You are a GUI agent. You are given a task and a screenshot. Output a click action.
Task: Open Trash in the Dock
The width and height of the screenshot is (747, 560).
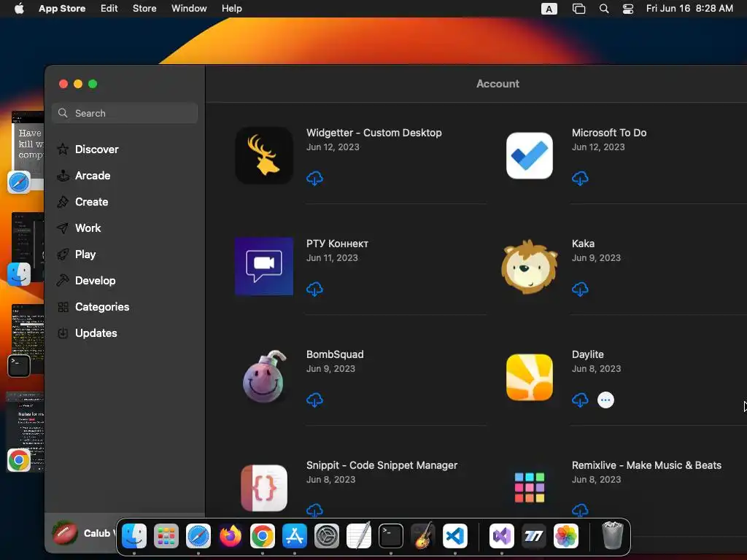(x=613, y=536)
